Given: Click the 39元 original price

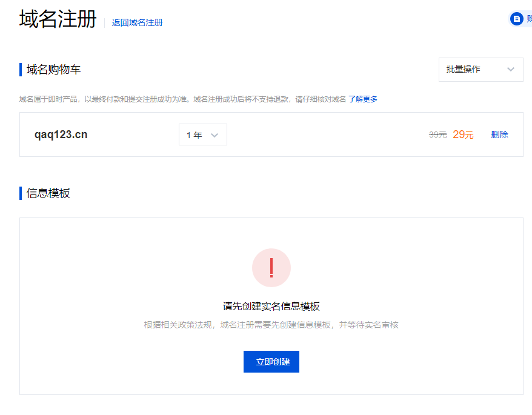Looking at the screenshot, I should pyautogui.click(x=437, y=134).
